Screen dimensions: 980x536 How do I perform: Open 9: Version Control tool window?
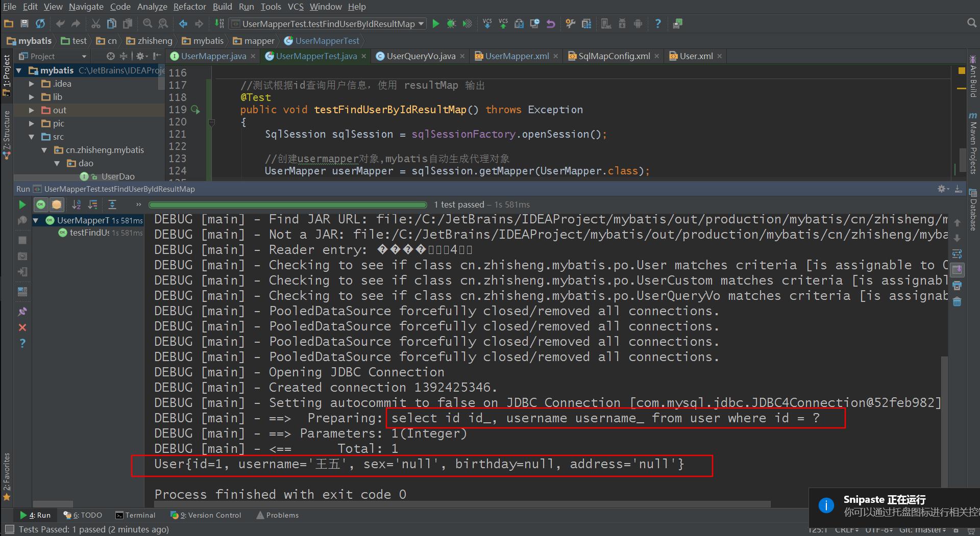206,515
